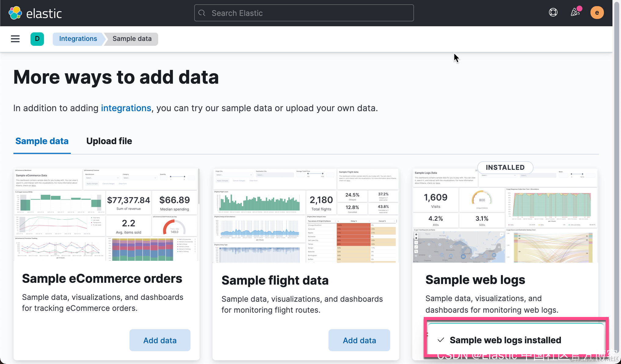Click the Elastic logo icon

pyautogui.click(x=15, y=13)
